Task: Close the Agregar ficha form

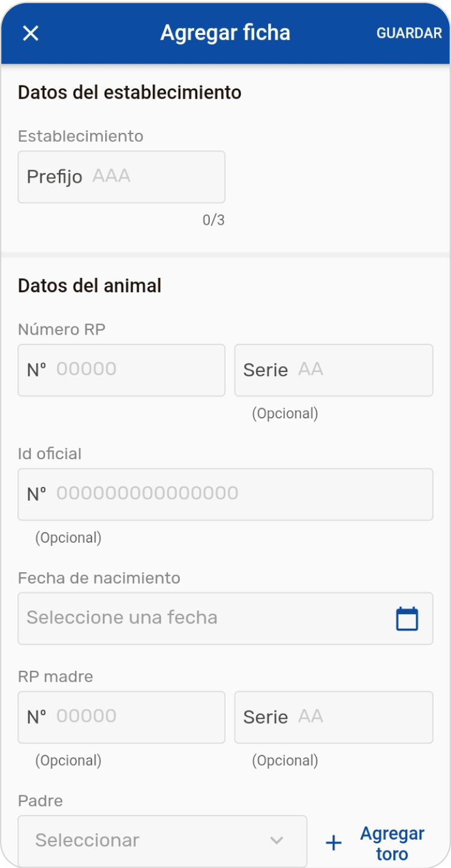Action: point(30,33)
